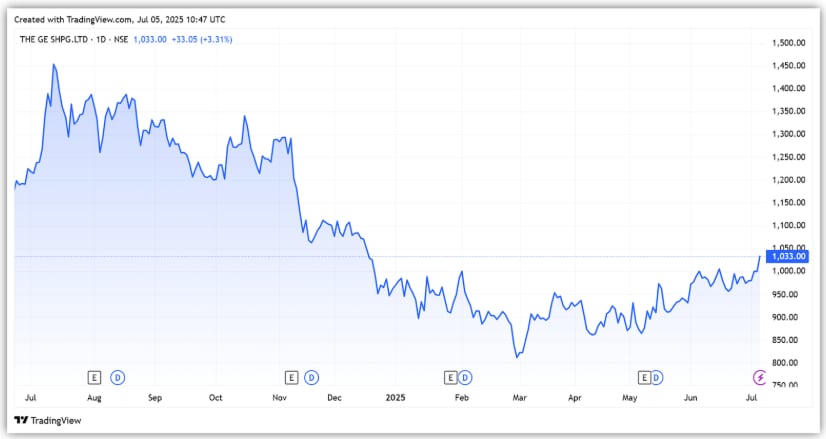The height and width of the screenshot is (439, 826).
Task: Click the February dividend D marker
Action: click(467, 377)
